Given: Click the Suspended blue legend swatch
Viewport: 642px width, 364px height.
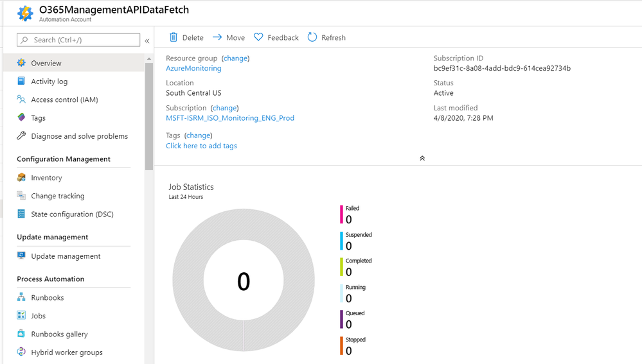Looking at the screenshot, I should [341, 241].
